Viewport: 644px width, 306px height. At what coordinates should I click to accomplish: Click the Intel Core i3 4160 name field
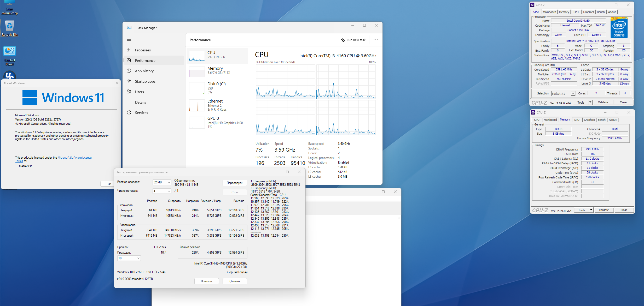point(578,21)
